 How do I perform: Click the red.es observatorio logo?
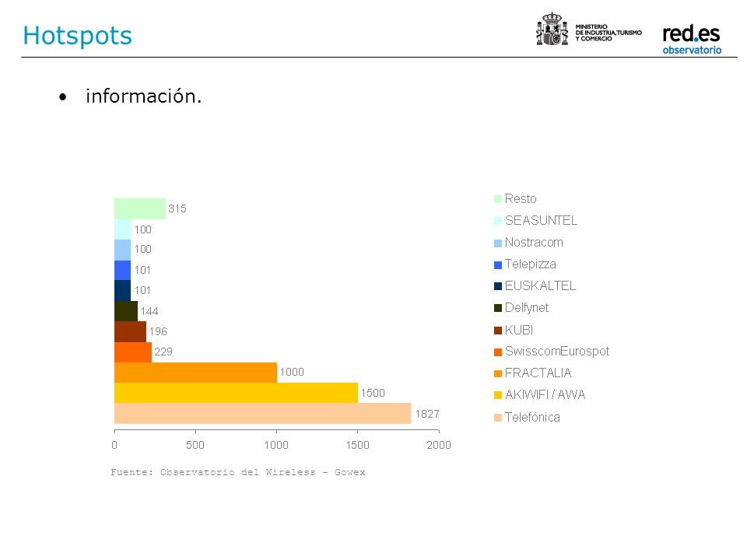coord(691,39)
